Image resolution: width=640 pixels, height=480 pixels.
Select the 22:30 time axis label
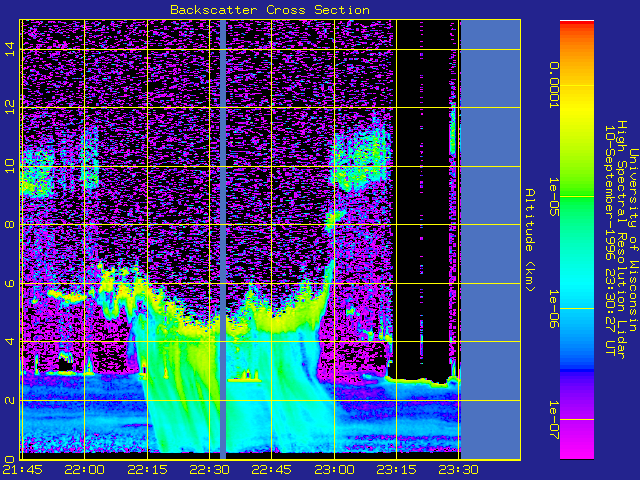pyautogui.click(x=209, y=470)
